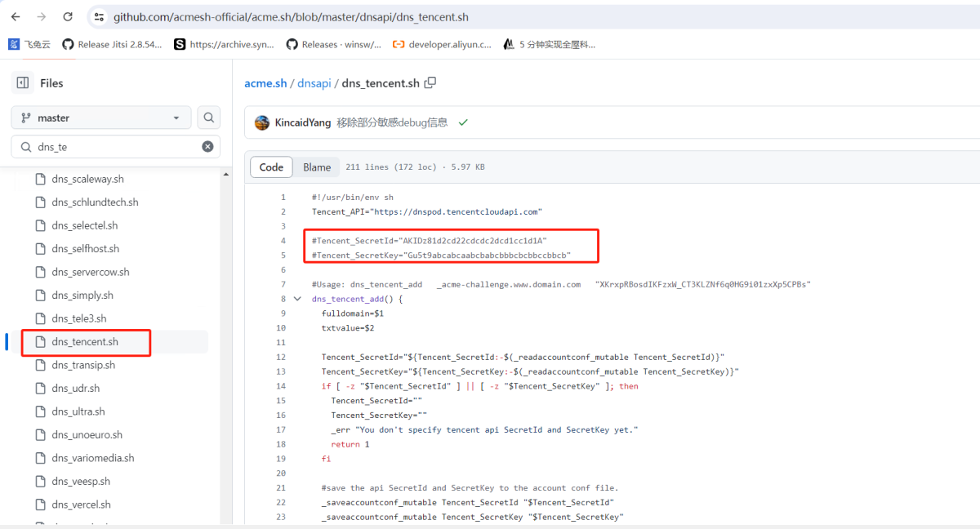Viewport: 980px width, 529px height.
Task: Click the #Tencent_SecretKey comment line
Action: click(441, 255)
